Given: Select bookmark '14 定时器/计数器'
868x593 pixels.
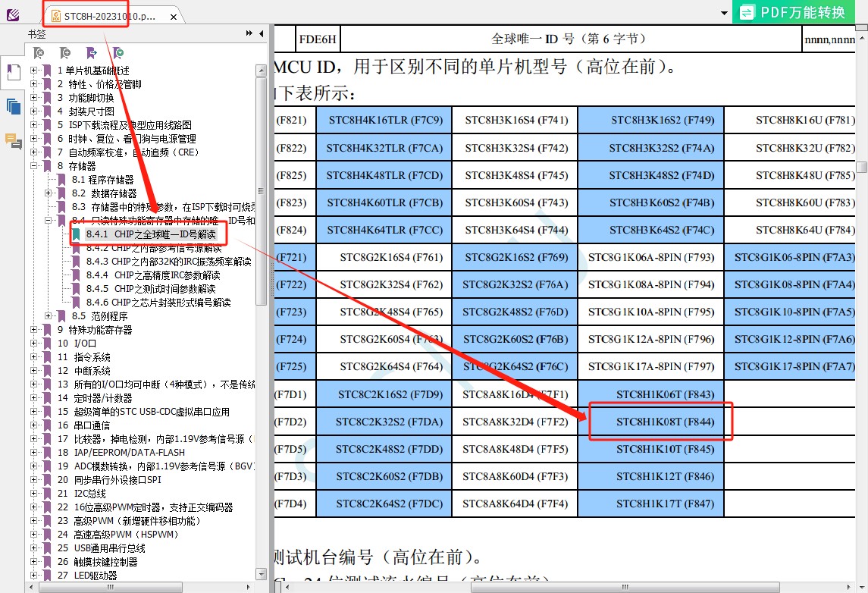Looking at the screenshot, I should coord(95,398).
